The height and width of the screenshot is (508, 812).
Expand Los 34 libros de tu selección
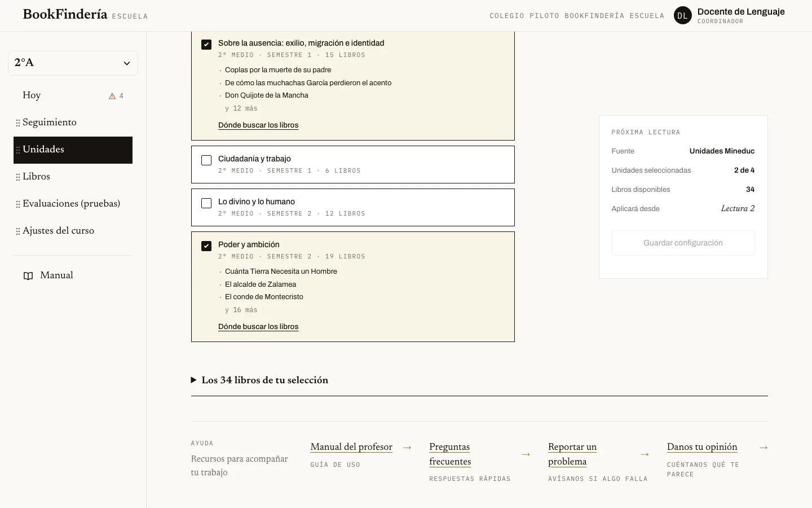259,380
